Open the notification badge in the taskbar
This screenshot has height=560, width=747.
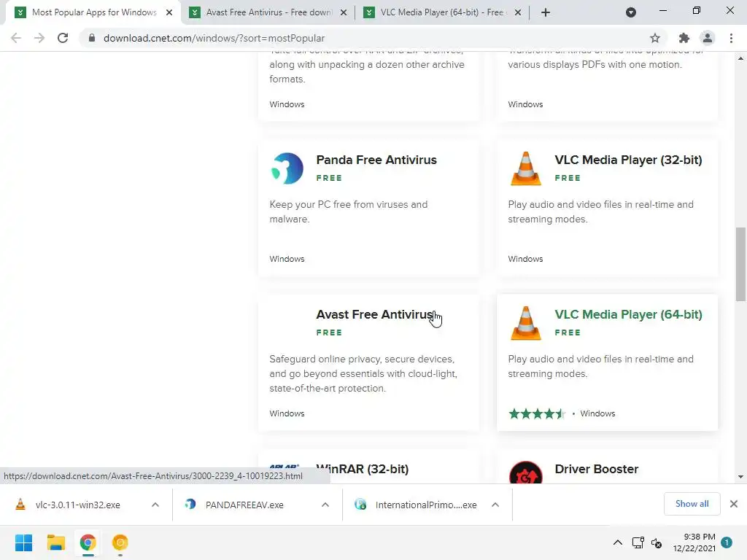point(727,542)
